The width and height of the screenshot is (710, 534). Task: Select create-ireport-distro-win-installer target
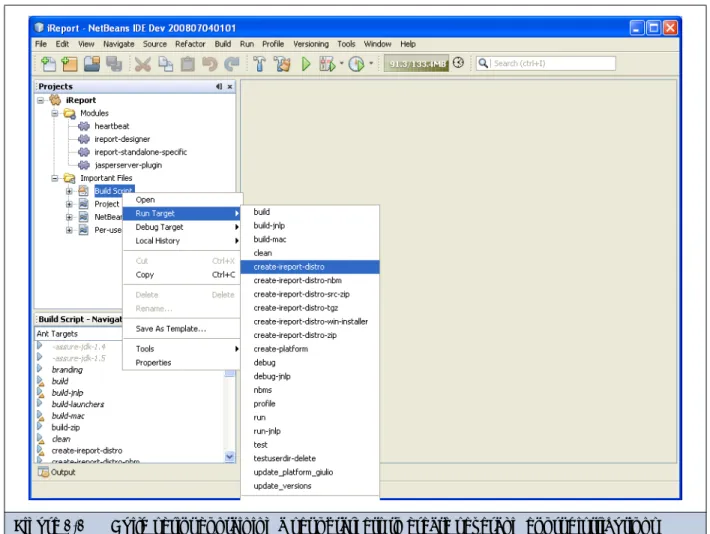[310, 322]
